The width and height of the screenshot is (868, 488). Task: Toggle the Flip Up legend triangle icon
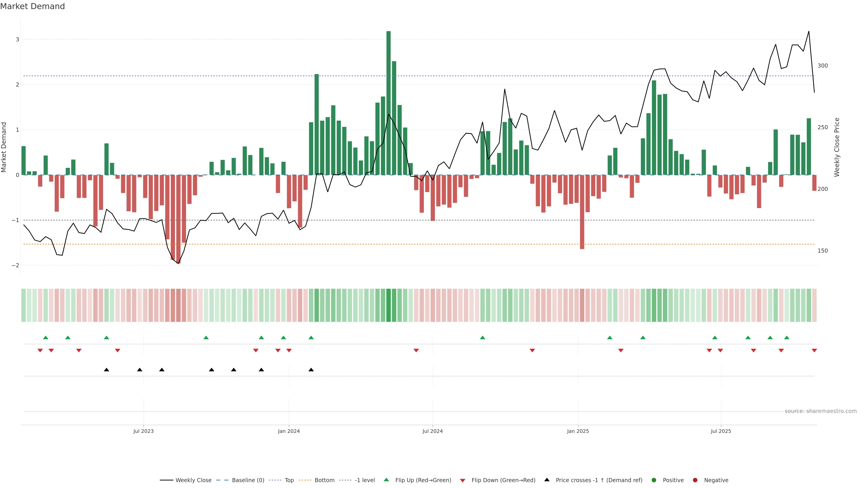386,480
